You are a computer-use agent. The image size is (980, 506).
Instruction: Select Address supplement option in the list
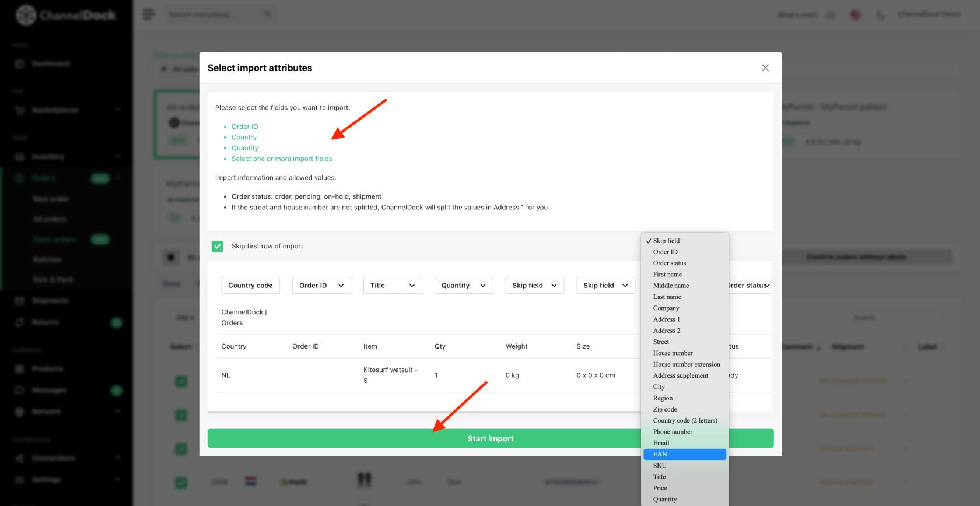[x=685, y=376]
